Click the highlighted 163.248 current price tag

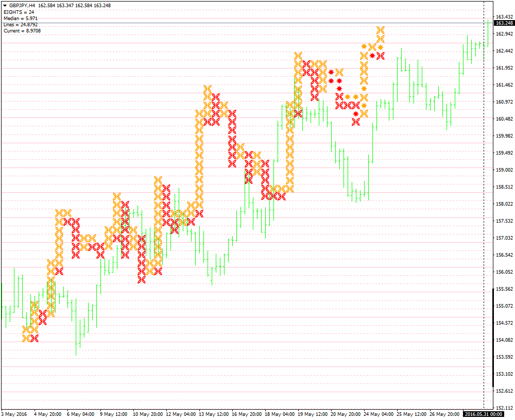[504, 23]
